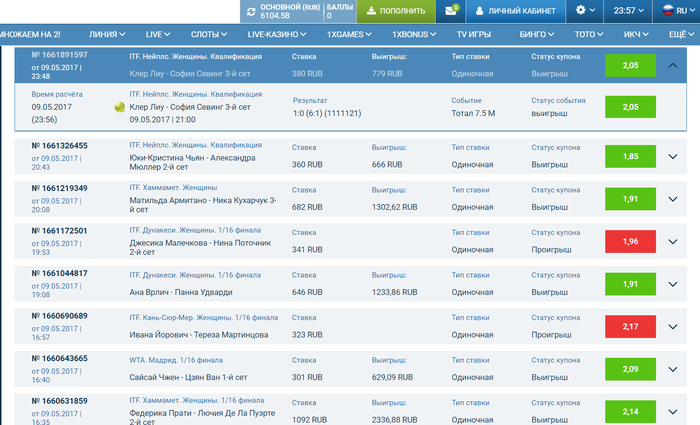Click ITF Хамммамет Женщины league link in coupon 1661219349
The height and width of the screenshot is (425, 700).
click(173, 188)
